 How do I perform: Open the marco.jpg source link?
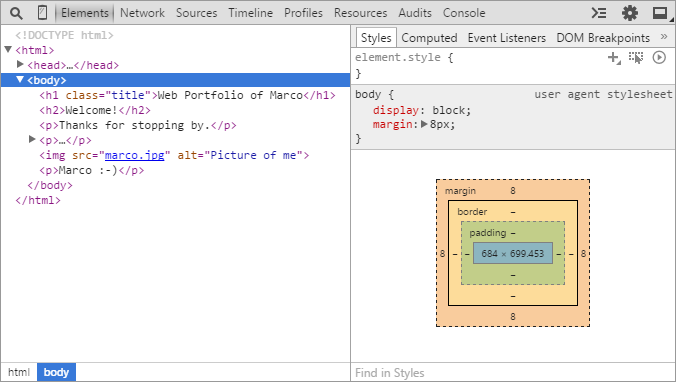point(135,155)
